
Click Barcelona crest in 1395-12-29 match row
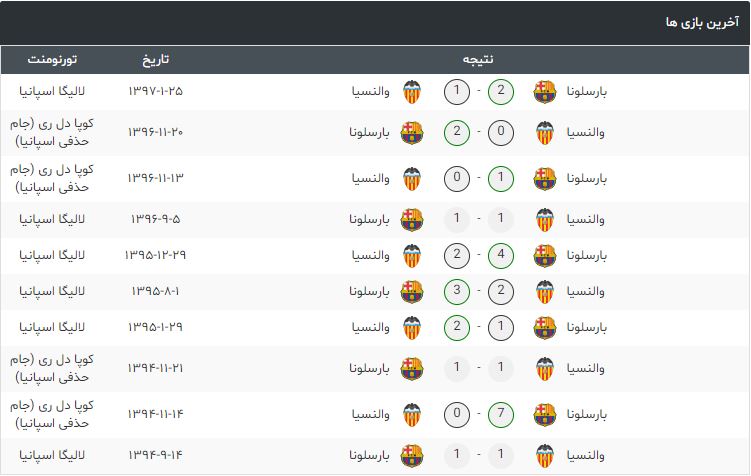(x=545, y=256)
